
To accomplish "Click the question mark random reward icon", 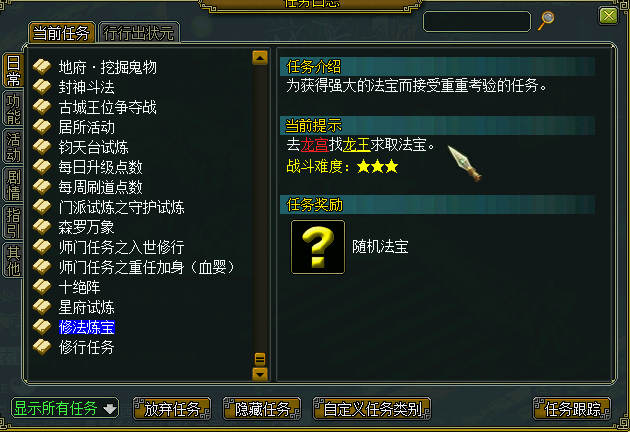I will point(318,247).
